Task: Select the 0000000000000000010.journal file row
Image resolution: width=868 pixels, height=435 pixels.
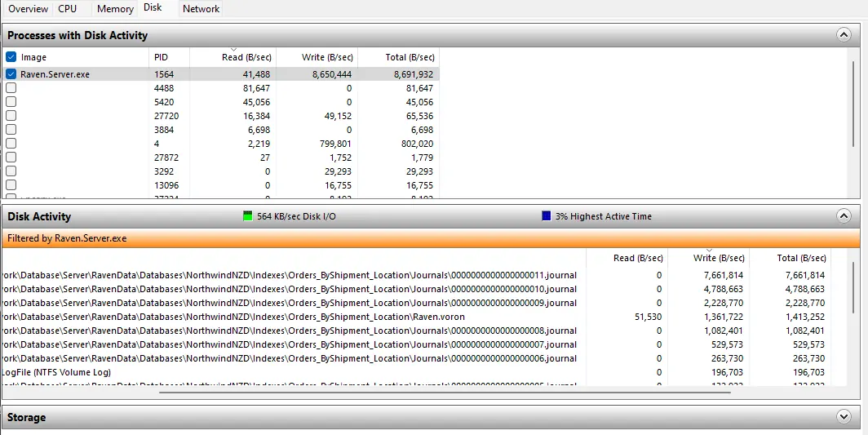Action: coord(416,289)
